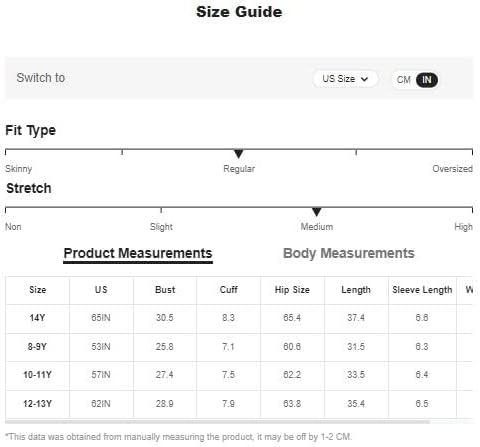Select the 12-13Y size row label
Screen dimensions: 480x447
pos(37,404)
